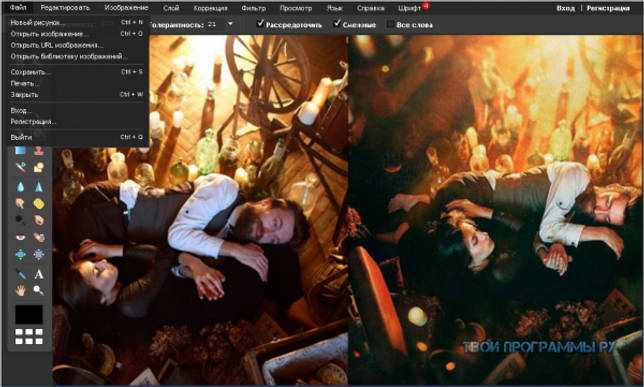Image resolution: width=644 pixels, height=387 pixels.
Task: Open the black main color swatch
Action: pyautogui.click(x=29, y=314)
